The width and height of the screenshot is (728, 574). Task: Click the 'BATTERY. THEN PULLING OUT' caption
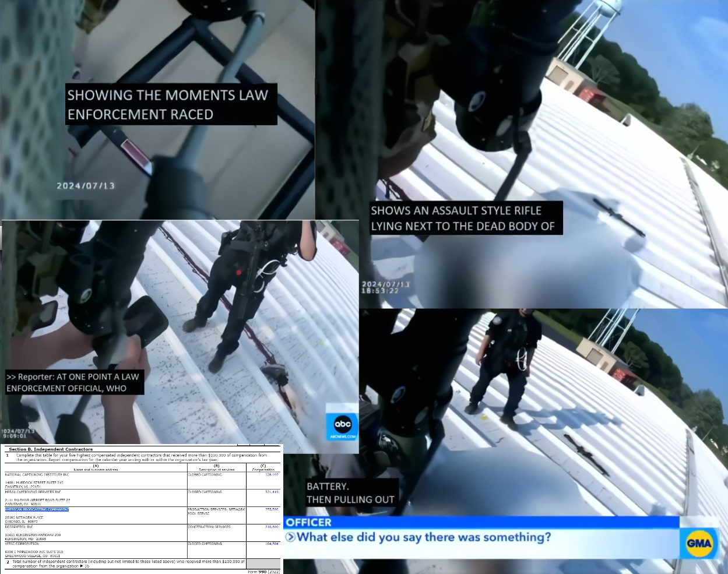point(351,493)
